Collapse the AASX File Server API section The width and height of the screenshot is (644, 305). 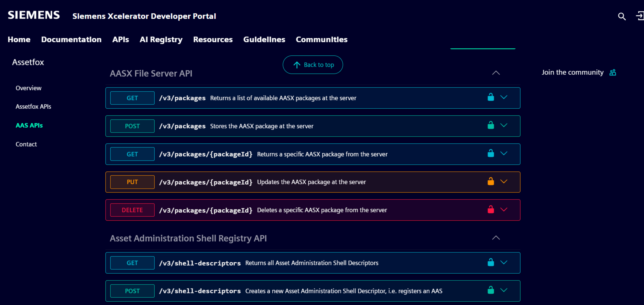[x=496, y=73]
